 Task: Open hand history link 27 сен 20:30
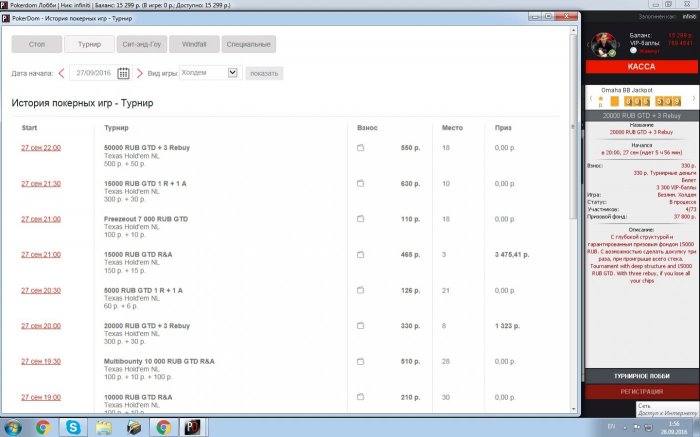pyautogui.click(x=41, y=290)
